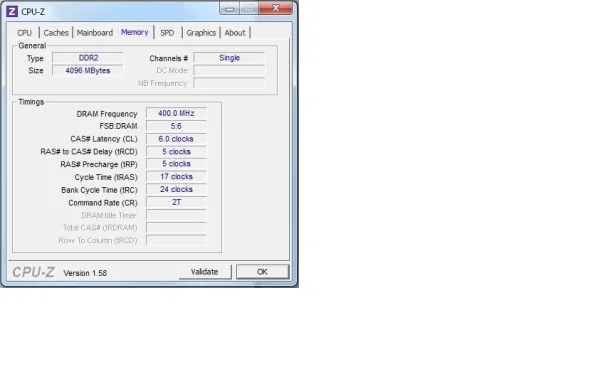This screenshot has width=615, height=384.
Task: Click the 24 clocks Bank Cycle Time value
Action: pyautogui.click(x=176, y=189)
